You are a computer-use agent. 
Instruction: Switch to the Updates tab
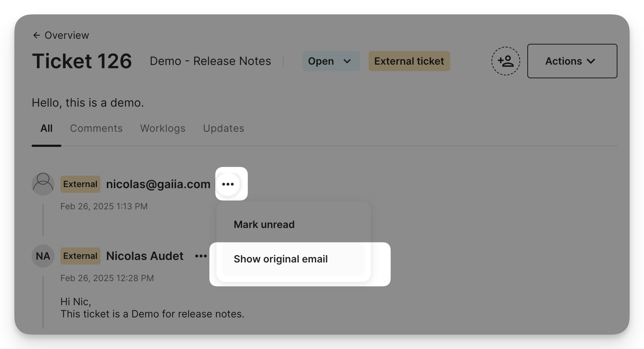click(223, 128)
